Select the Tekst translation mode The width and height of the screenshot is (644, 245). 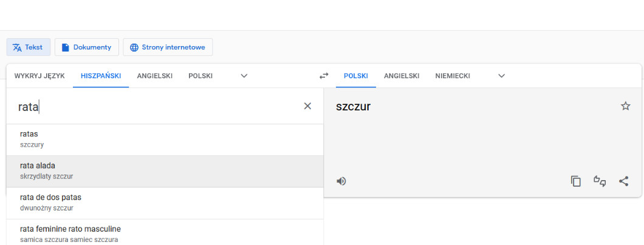click(29, 47)
